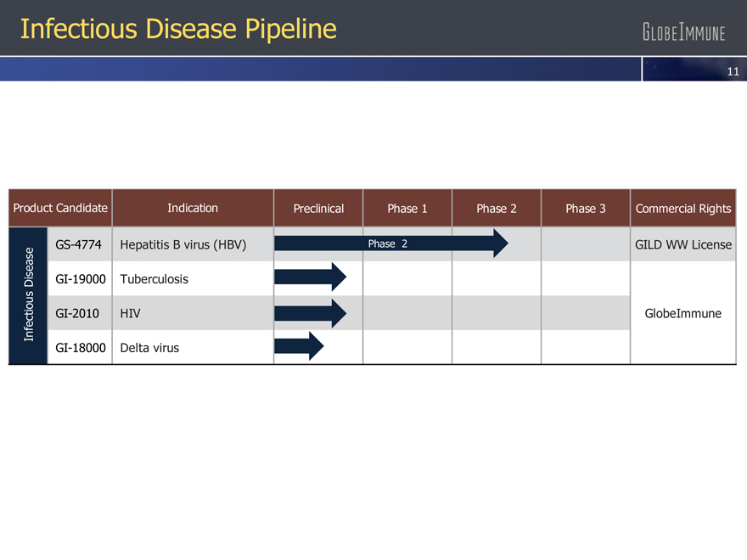Click the slide number 11

tap(734, 72)
